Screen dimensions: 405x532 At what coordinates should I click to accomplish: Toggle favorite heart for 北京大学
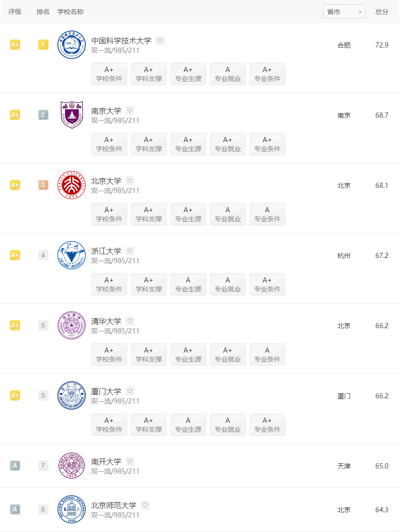[x=130, y=181]
